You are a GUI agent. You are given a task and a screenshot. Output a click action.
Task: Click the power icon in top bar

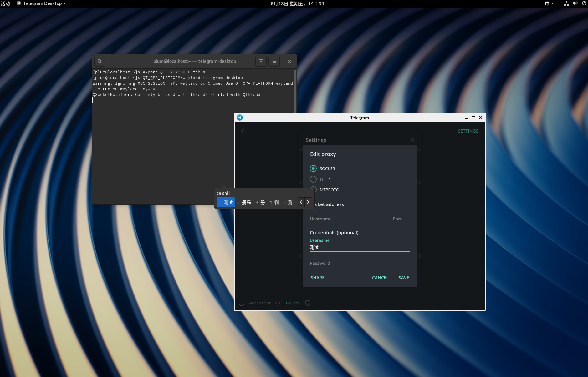584,3
